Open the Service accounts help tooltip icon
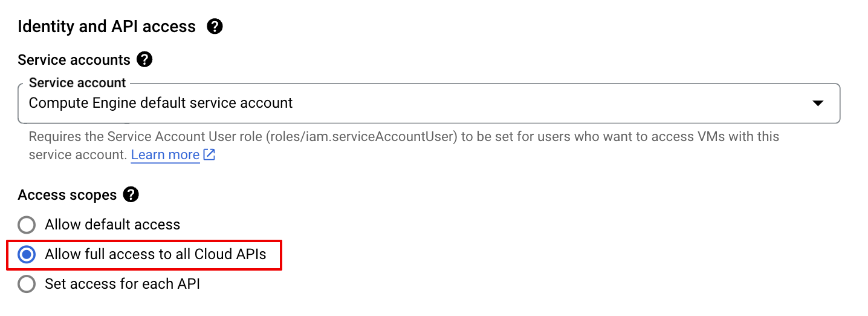868x316 pixels. click(x=144, y=60)
